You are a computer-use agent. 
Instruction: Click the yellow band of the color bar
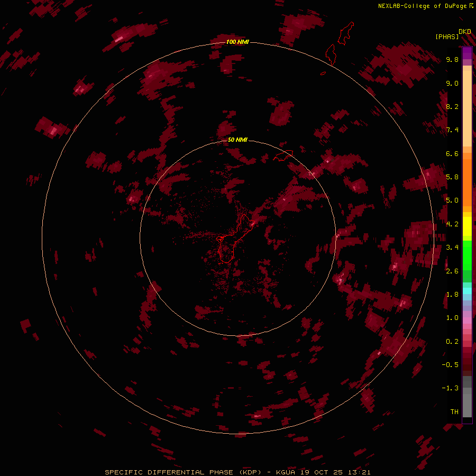467,226
